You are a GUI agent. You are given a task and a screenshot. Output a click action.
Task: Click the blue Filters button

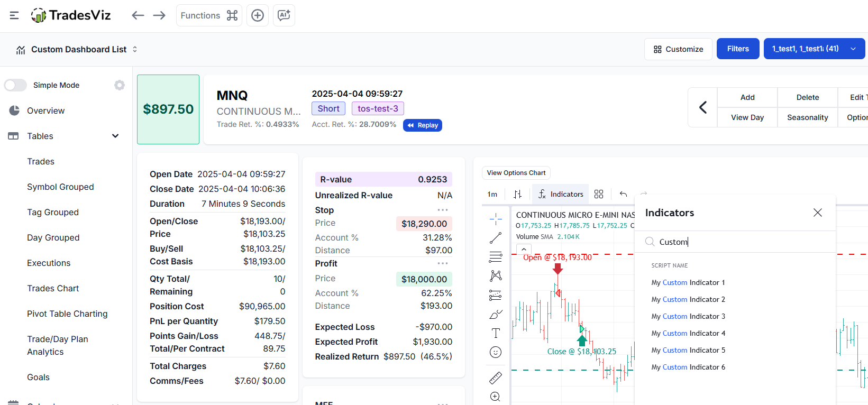738,49
